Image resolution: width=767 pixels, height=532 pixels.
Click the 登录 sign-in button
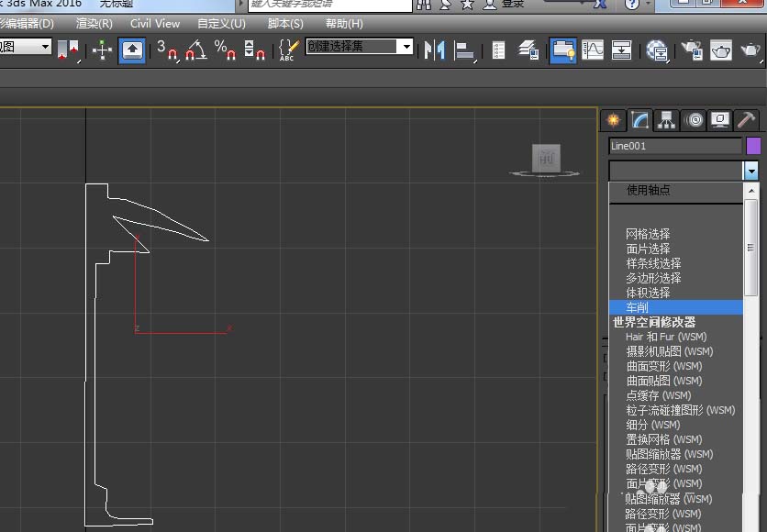[x=513, y=5]
